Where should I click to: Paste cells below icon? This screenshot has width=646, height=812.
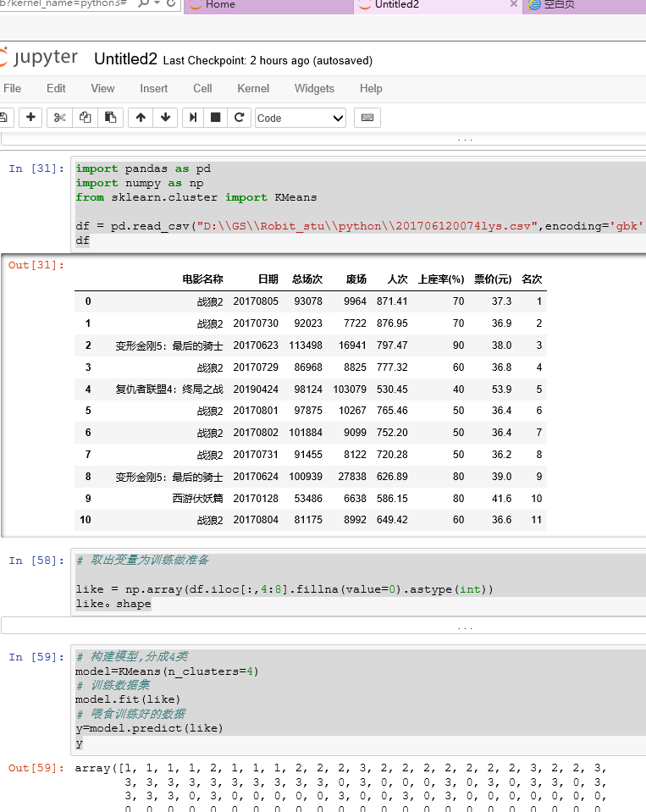pyautogui.click(x=110, y=118)
